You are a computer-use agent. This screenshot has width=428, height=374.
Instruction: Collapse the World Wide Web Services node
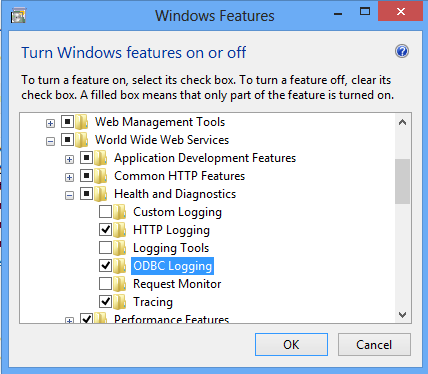[x=50, y=142]
